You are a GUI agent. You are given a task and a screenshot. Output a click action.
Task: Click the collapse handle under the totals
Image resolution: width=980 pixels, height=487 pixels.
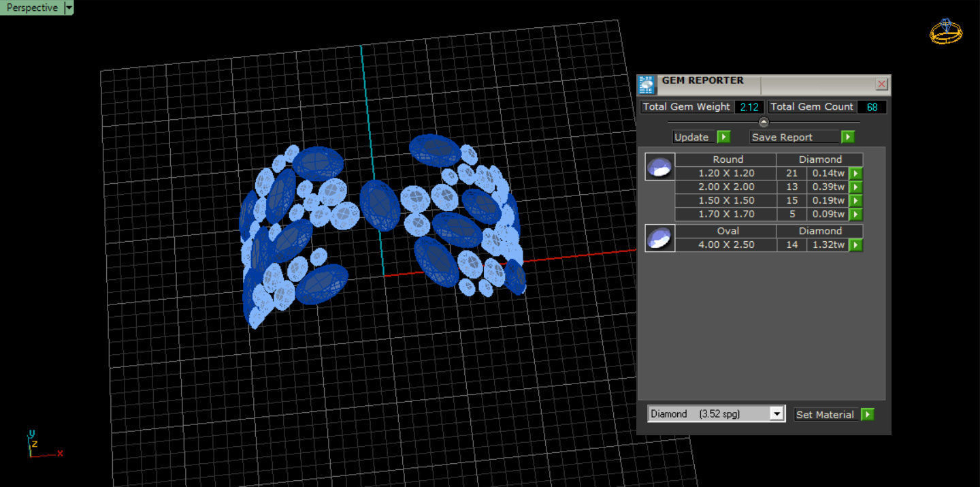(x=763, y=123)
